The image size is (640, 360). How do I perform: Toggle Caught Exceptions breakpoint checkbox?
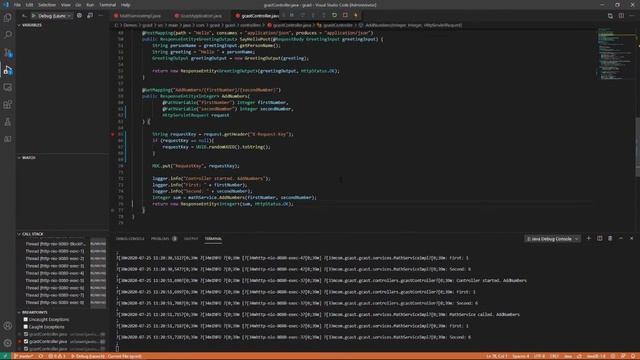[x=26, y=327]
